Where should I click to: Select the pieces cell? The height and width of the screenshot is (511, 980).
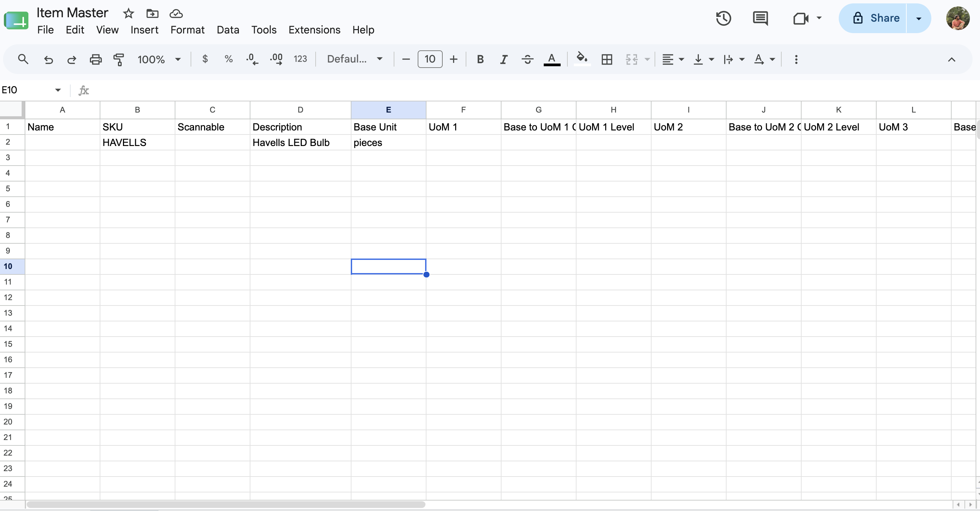388,142
